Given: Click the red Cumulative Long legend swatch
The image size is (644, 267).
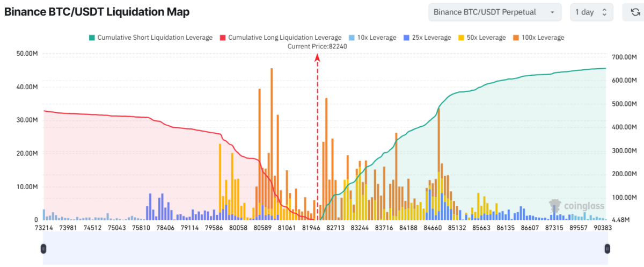Looking at the screenshot, I should click(222, 38).
